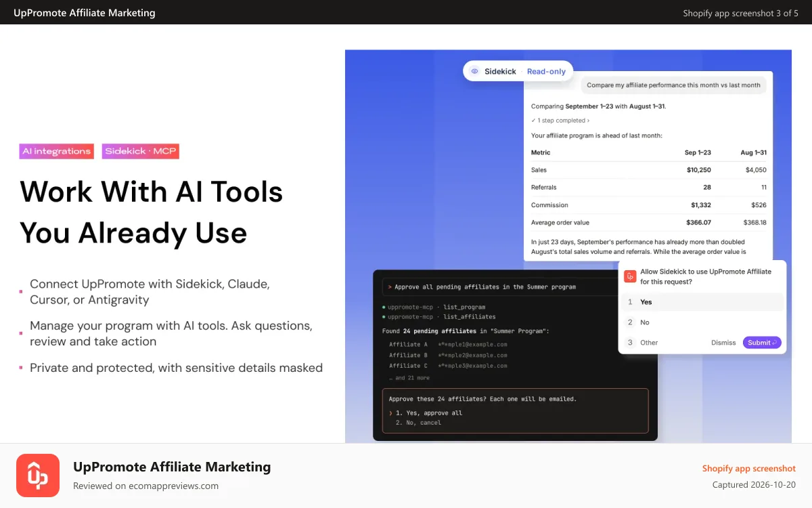Click the 'AI integrations' badge

click(x=56, y=151)
